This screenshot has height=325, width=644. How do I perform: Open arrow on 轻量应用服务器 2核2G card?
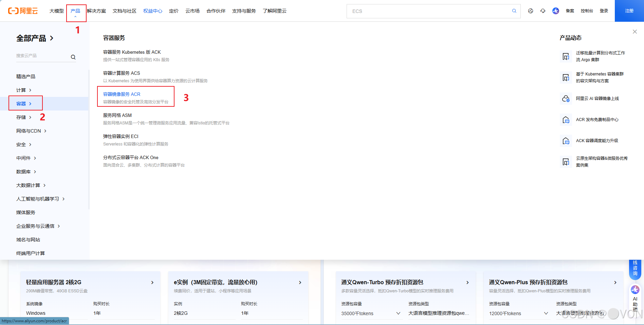[152, 283]
